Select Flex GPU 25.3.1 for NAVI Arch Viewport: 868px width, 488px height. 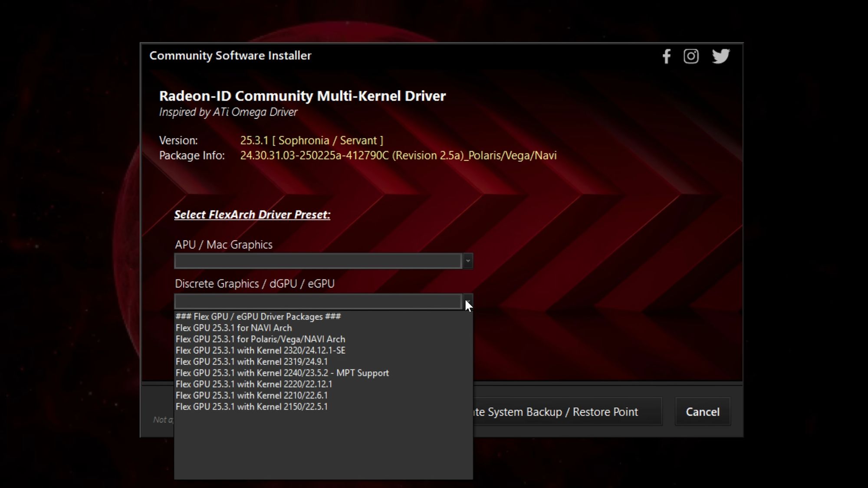tap(233, 328)
